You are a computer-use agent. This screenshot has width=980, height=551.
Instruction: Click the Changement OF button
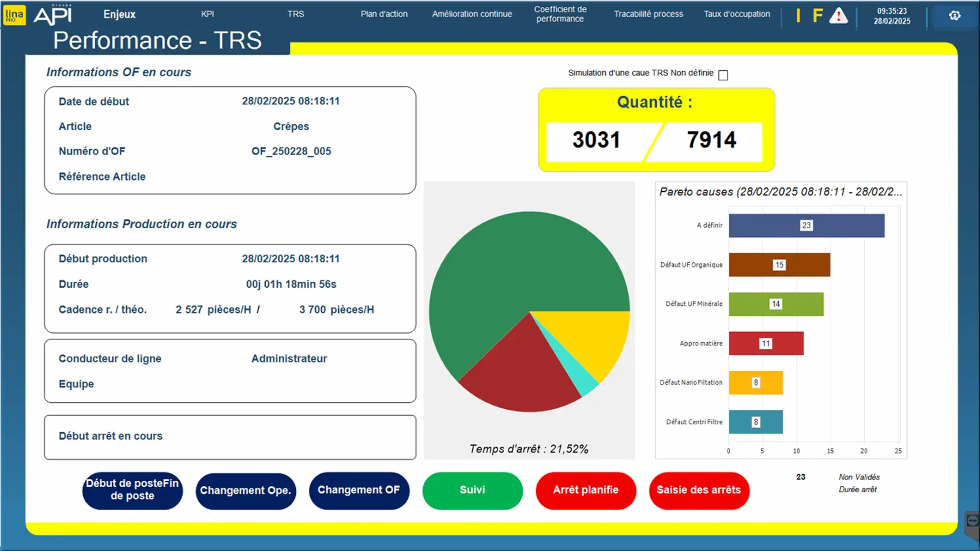click(x=359, y=490)
